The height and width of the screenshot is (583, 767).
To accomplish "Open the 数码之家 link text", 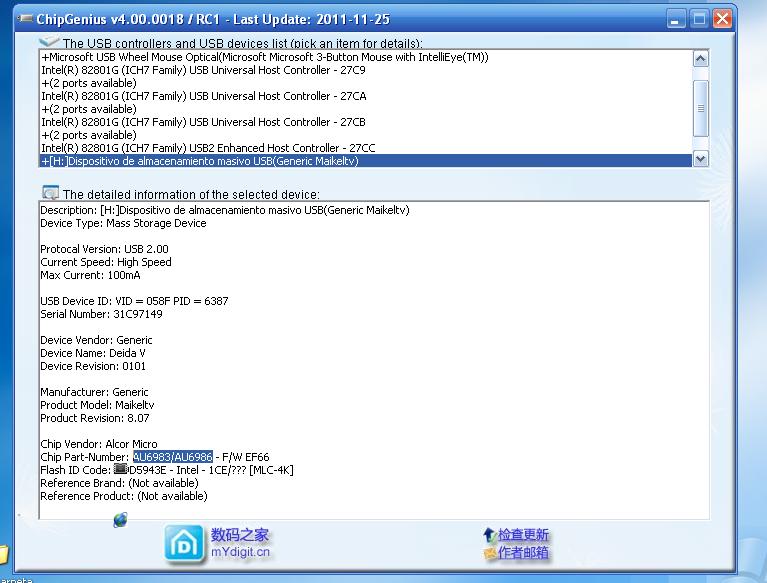I will pos(240,535).
